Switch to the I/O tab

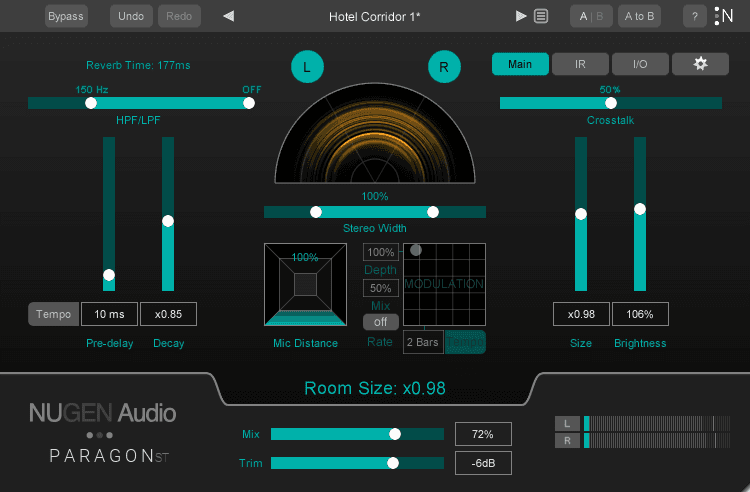[x=640, y=64]
